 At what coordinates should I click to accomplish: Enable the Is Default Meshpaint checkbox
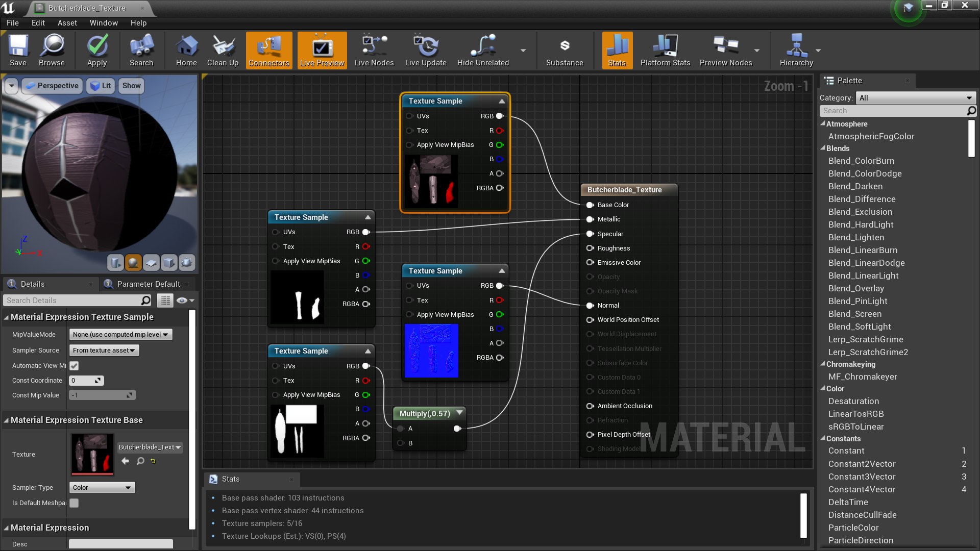click(x=74, y=503)
